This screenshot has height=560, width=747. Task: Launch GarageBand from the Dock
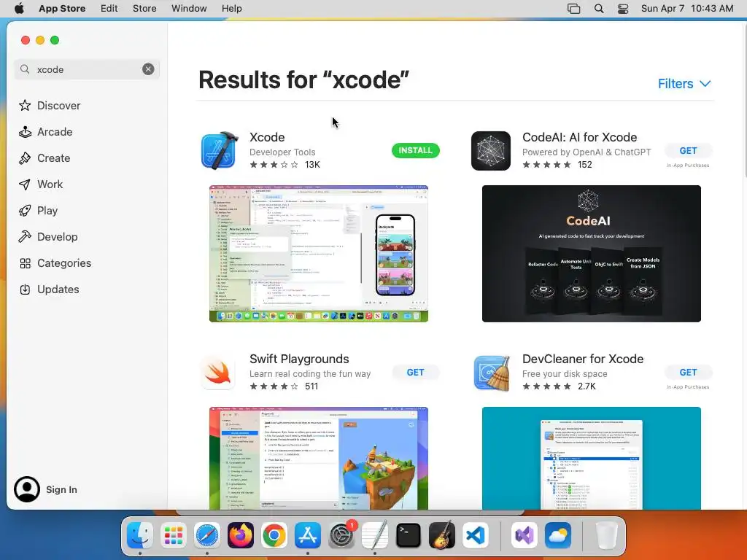pos(441,535)
